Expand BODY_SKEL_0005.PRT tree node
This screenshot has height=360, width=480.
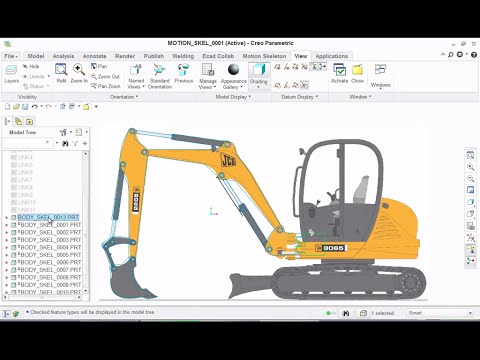pos(7,255)
